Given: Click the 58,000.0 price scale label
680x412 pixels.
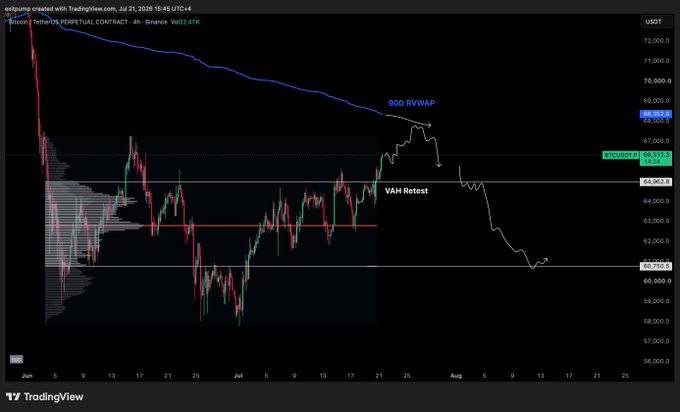Looking at the screenshot, I should point(655,321).
